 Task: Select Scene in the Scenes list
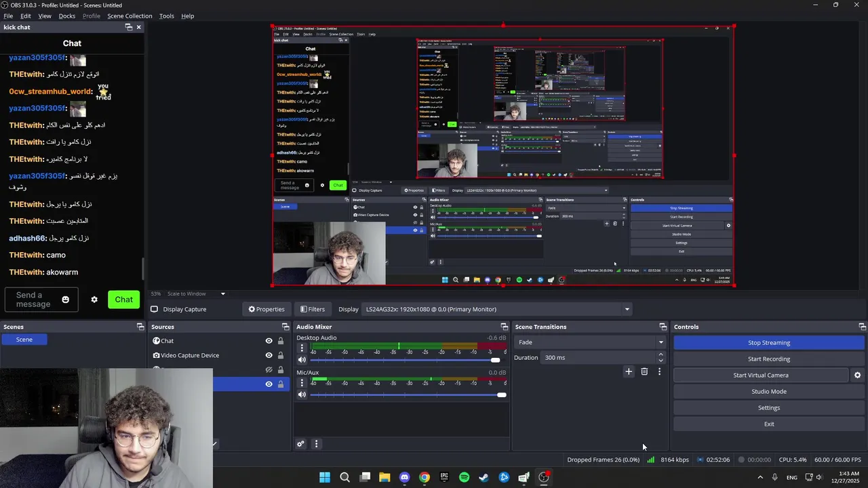point(24,340)
